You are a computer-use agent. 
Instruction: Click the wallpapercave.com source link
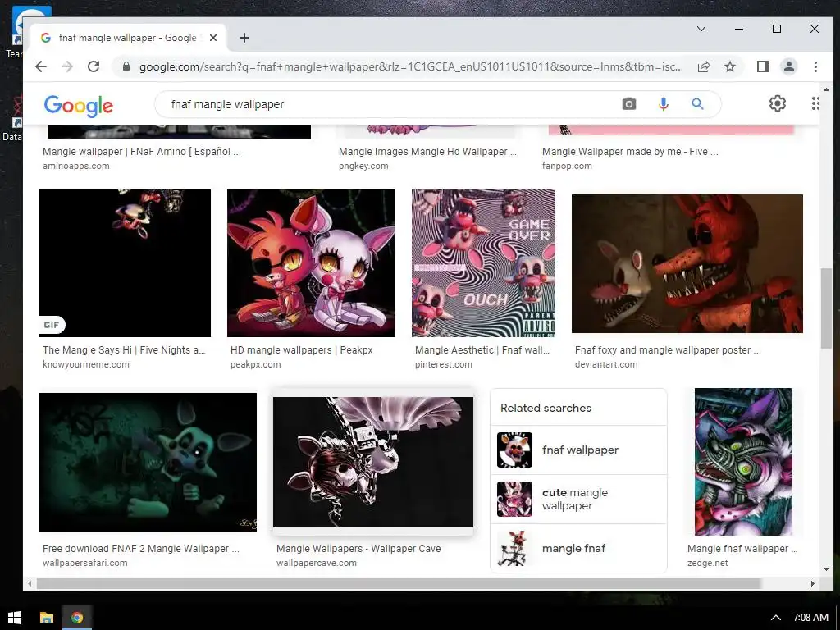pos(317,563)
